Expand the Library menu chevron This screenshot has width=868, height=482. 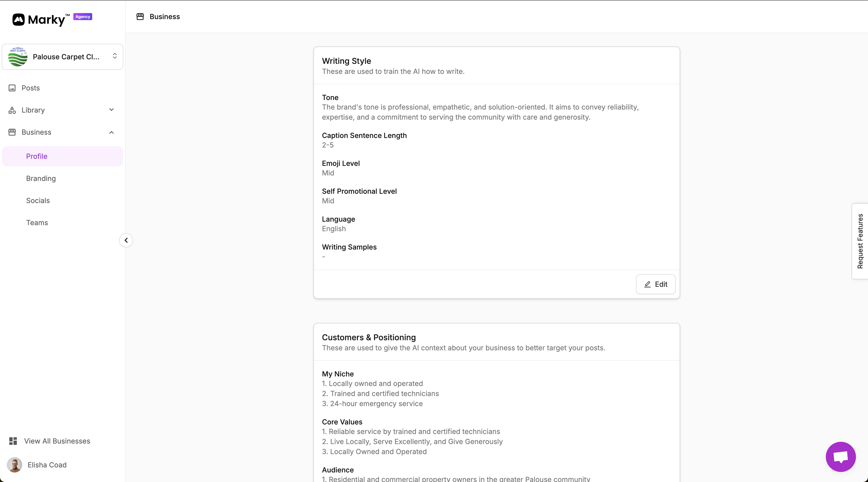(112, 110)
